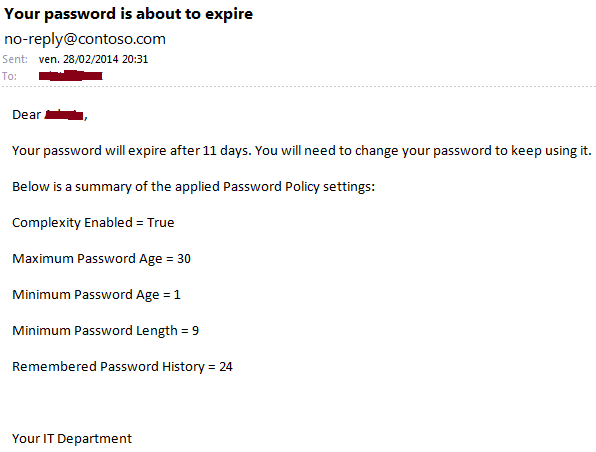Click the 'To:' field label
This screenshot has width=596, height=452.
[9, 76]
